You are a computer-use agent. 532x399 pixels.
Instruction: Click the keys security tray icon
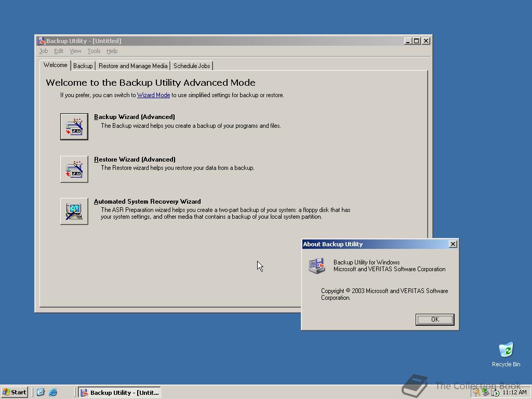477,393
